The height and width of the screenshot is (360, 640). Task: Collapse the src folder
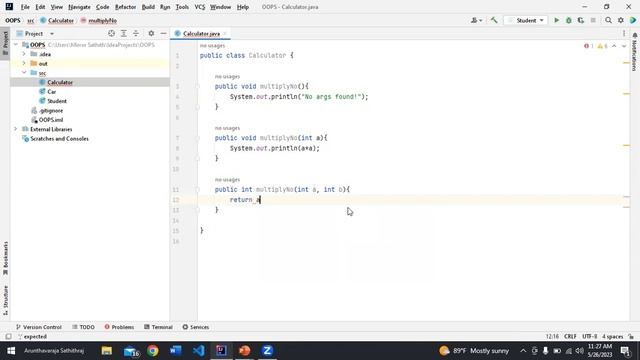(x=24, y=73)
